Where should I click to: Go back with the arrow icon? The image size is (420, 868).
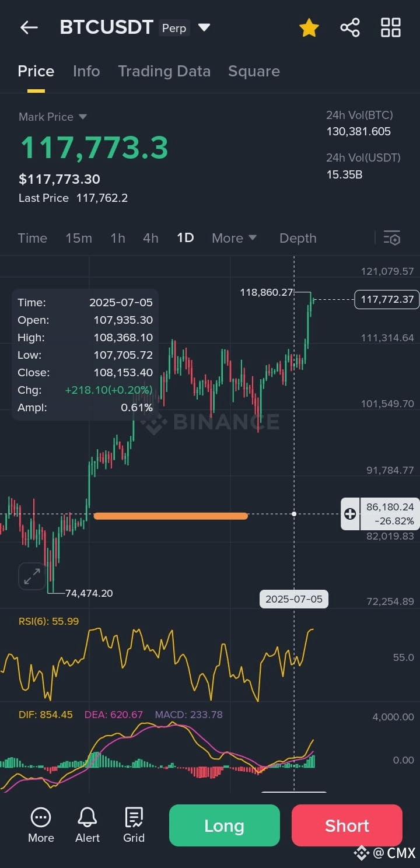[x=29, y=27]
